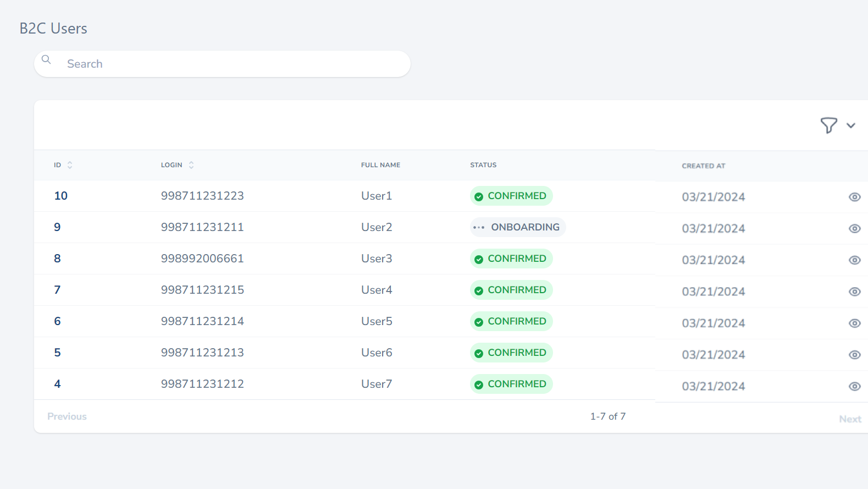Sort the table by LOGIN column
The image size is (868, 489).
click(x=191, y=165)
